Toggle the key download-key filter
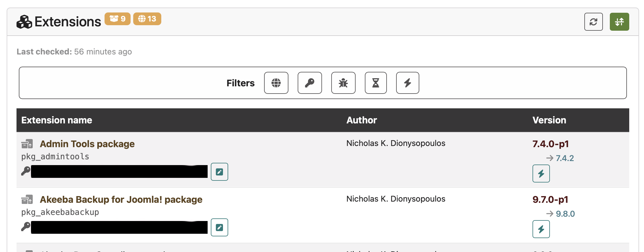Viewport: 644px width, 252px height. (x=310, y=83)
